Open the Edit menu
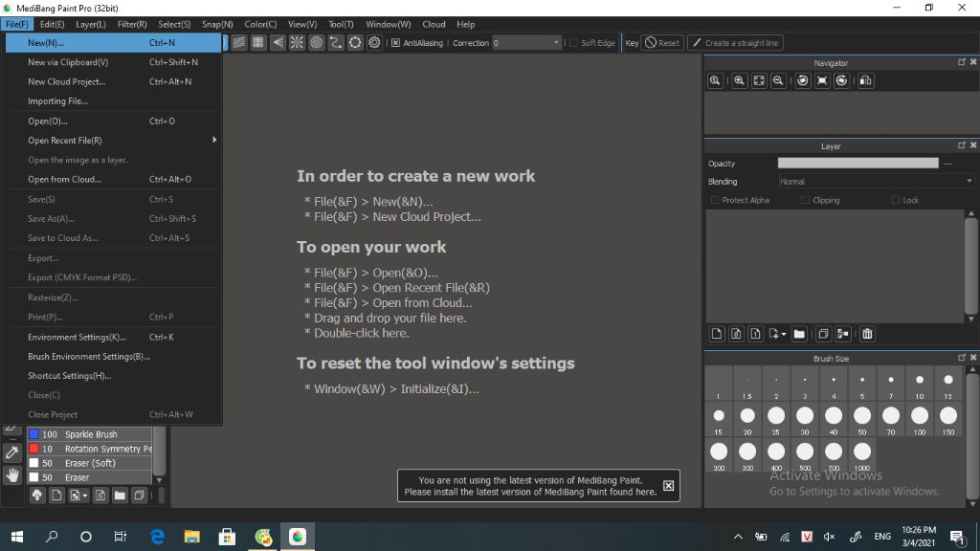The width and height of the screenshot is (980, 551). pyautogui.click(x=52, y=24)
